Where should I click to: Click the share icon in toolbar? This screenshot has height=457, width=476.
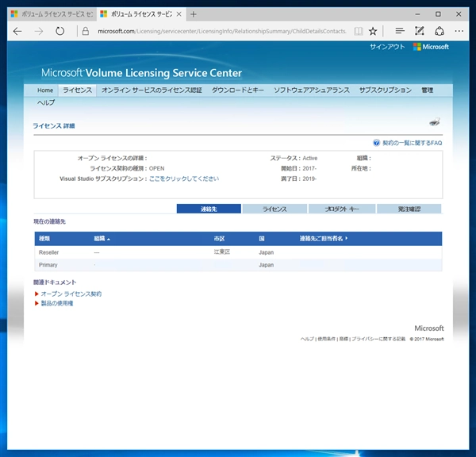click(440, 31)
